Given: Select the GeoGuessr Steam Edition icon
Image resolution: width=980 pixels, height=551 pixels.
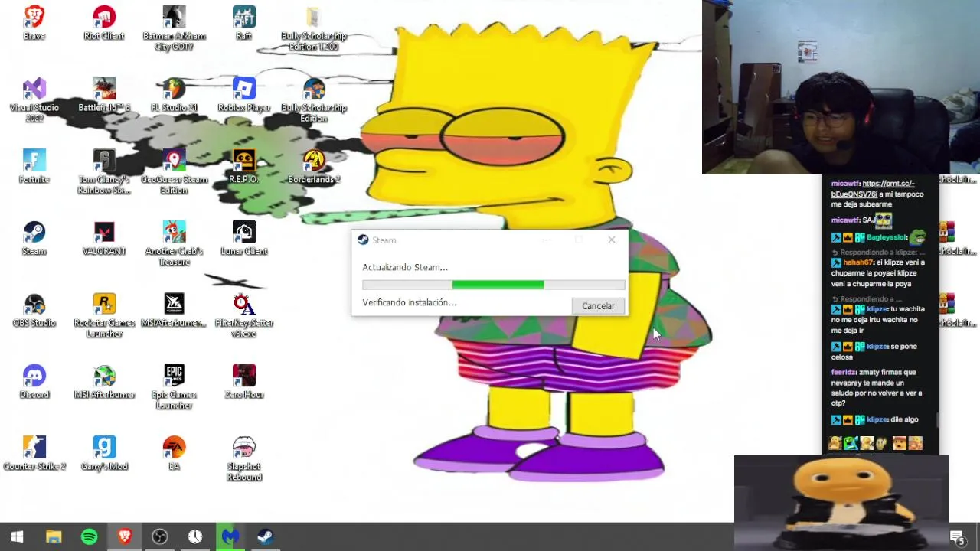Looking at the screenshot, I should pyautogui.click(x=174, y=172).
